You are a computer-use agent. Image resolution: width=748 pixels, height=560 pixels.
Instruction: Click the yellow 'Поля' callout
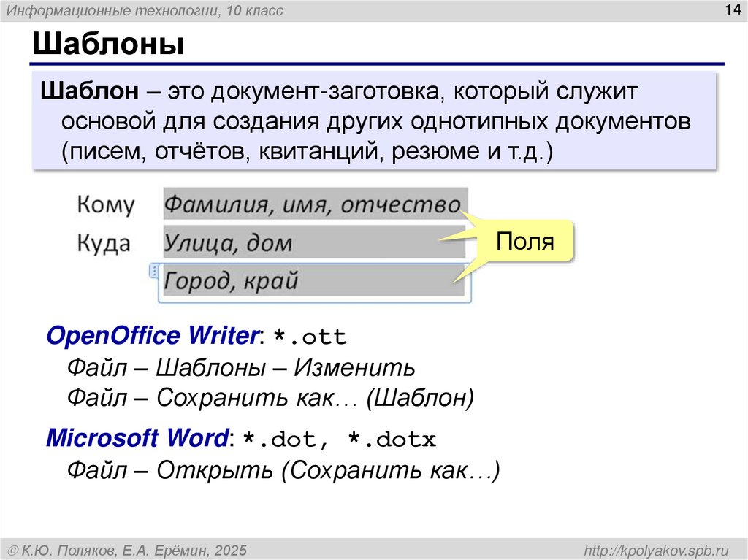pyautogui.click(x=524, y=241)
